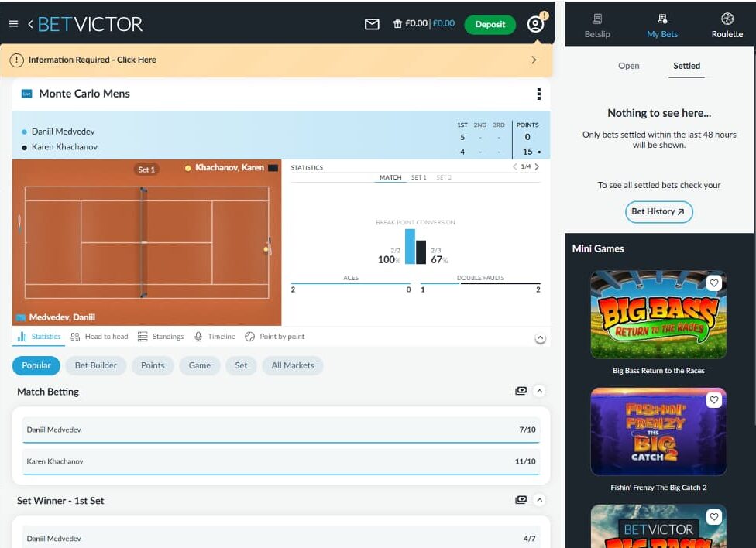The image size is (756, 548).
Task: Open the account profile icon
Action: 536,24
